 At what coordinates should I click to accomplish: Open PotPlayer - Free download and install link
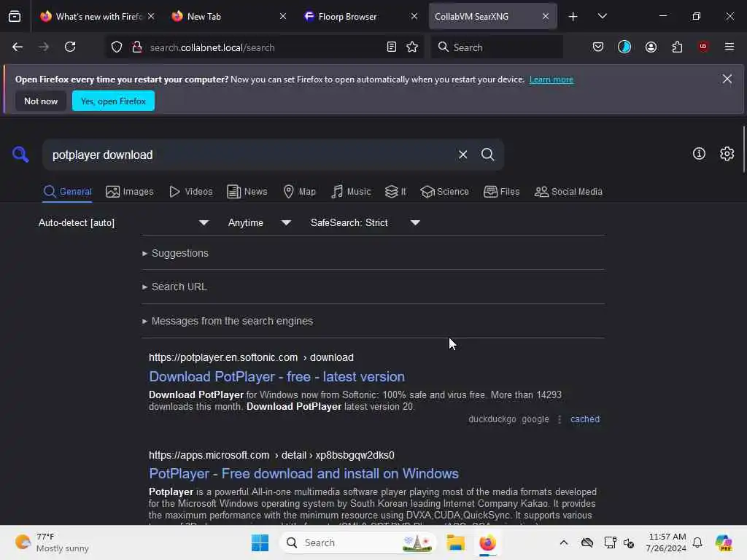pyautogui.click(x=303, y=474)
